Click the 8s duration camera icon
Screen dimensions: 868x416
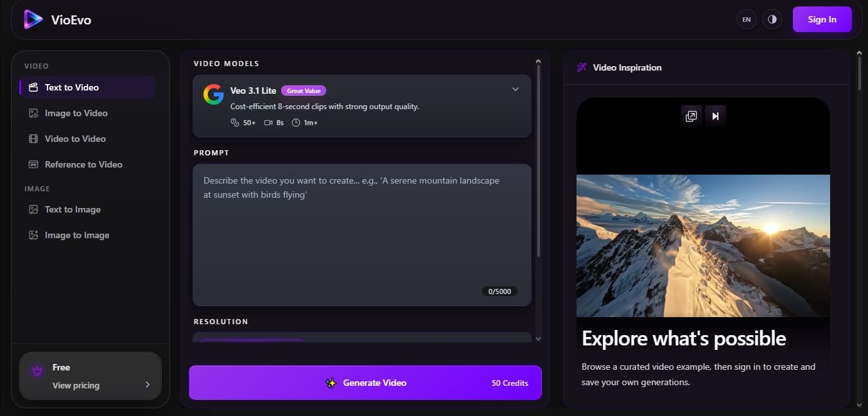pos(268,123)
